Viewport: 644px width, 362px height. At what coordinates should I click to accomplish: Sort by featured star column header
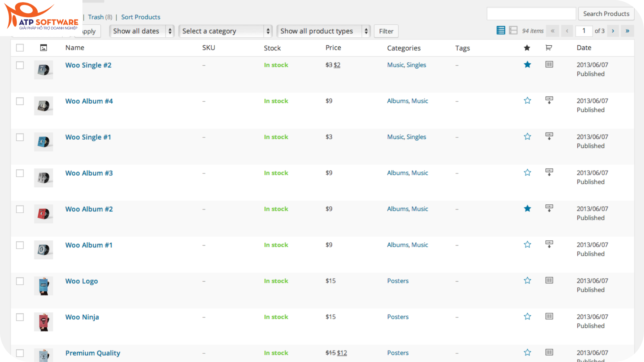click(x=527, y=48)
